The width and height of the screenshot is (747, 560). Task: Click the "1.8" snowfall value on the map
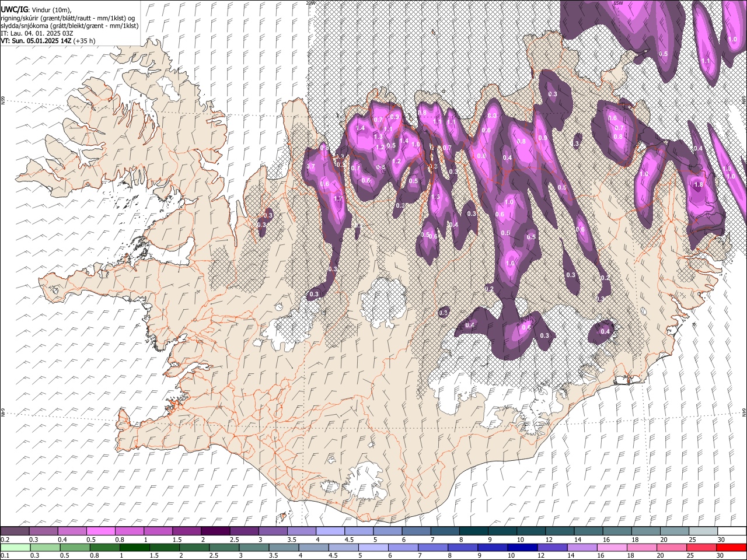coord(699,184)
